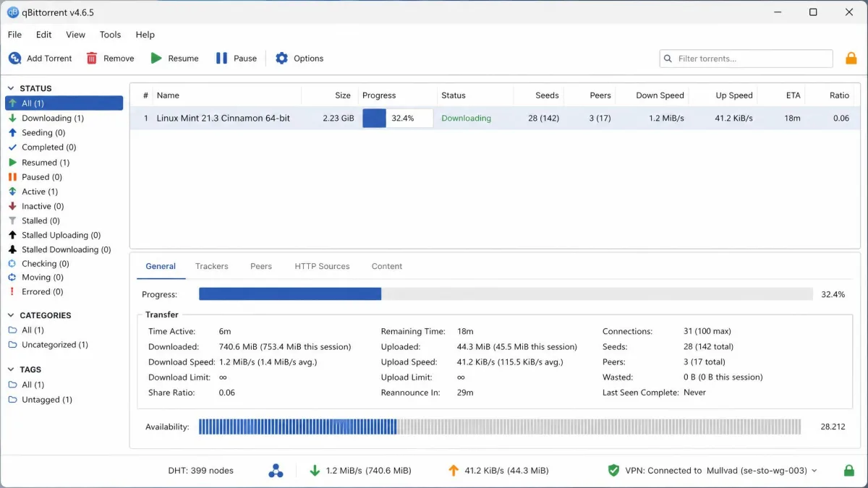Open Options via the gear icon

[x=281, y=59]
